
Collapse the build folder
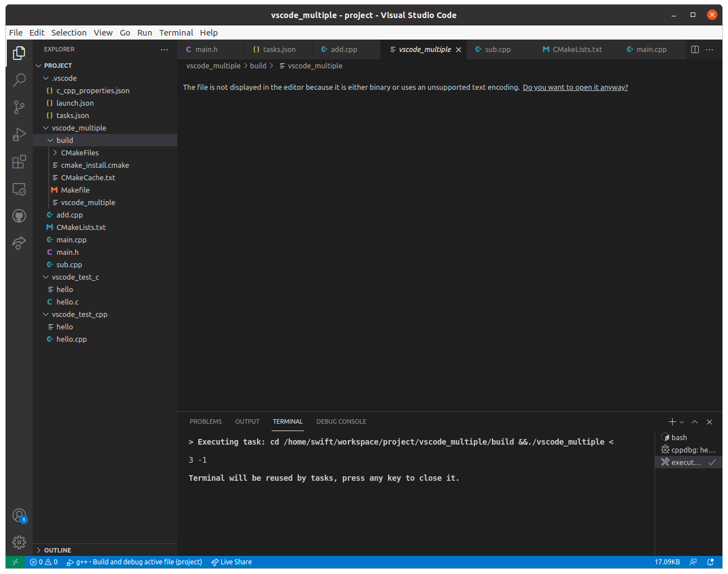105,140
